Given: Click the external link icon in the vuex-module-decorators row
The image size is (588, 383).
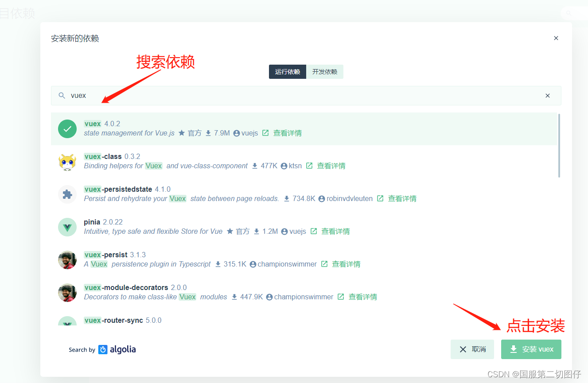Looking at the screenshot, I should 341,297.
